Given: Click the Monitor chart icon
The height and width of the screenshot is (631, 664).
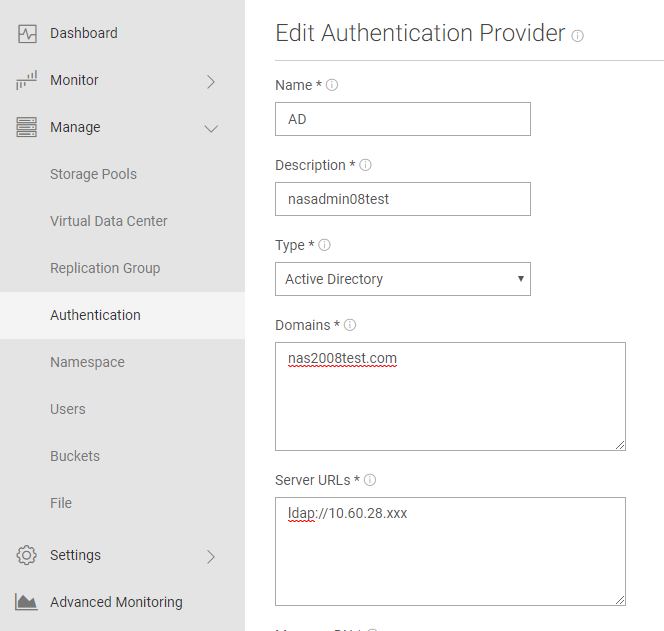Looking at the screenshot, I should 27,81.
